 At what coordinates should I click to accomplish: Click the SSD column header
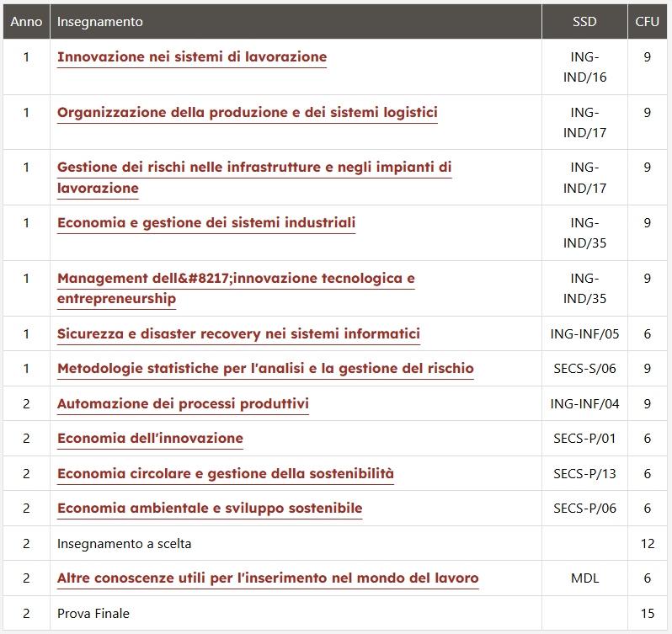pyautogui.click(x=584, y=21)
